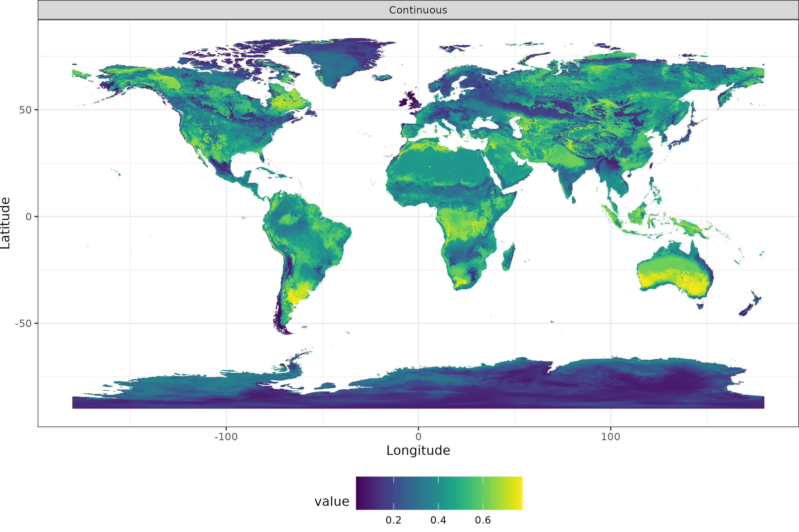Screen dimensions: 799x532
Task: Click the 'Latitude' y-axis title
Action: (5, 223)
